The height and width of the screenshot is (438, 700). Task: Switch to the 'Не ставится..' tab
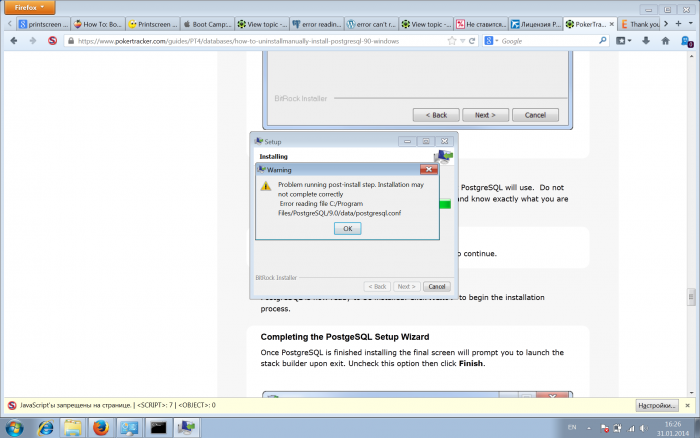click(x=480, y=24)
